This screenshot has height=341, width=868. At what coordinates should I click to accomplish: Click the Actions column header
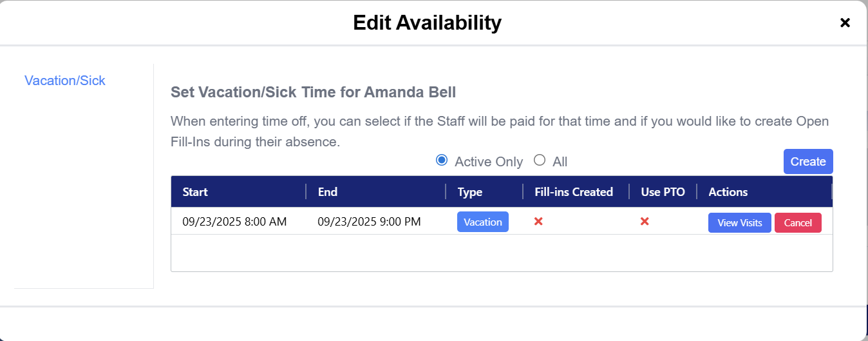[728, 191]
